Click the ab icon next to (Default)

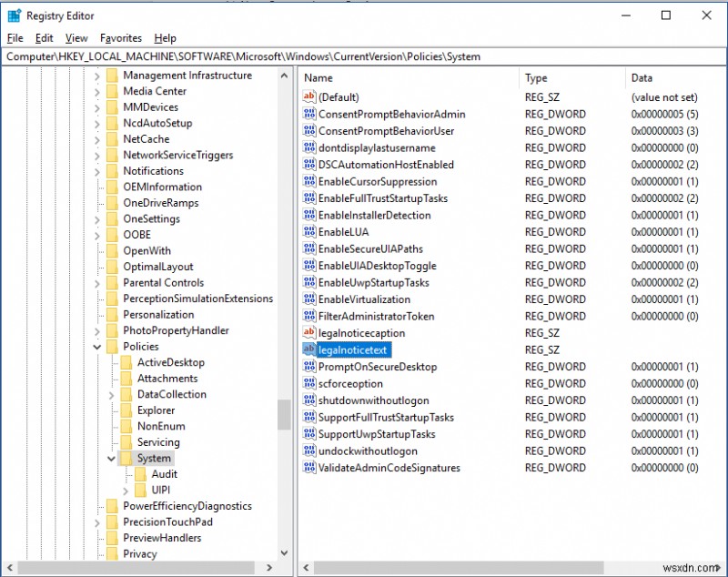(309, 97)
